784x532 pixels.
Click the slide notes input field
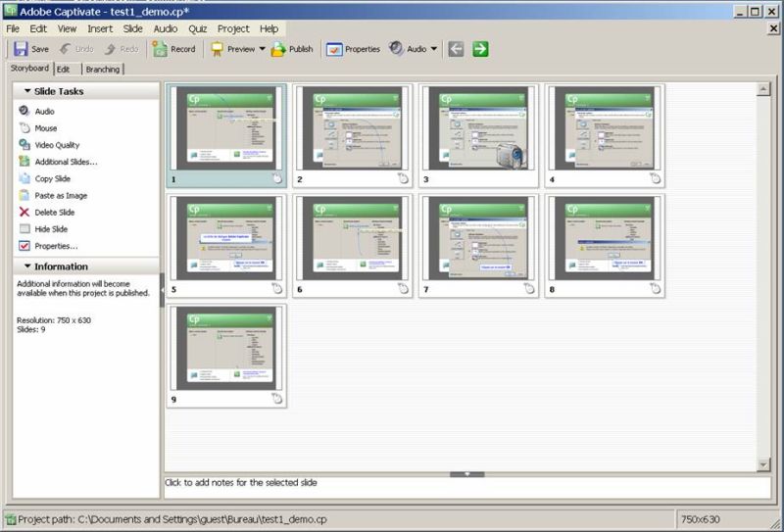(467, 488)
